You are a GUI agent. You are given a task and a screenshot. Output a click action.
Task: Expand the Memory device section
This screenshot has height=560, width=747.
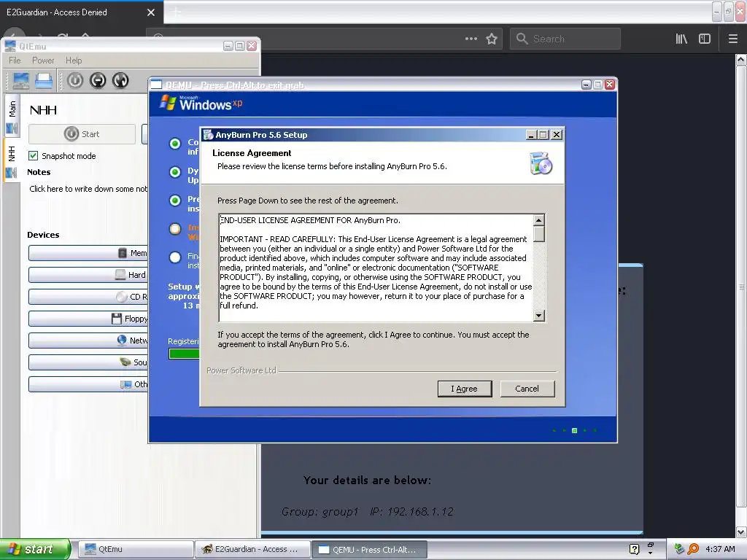(x=88, y=253)
